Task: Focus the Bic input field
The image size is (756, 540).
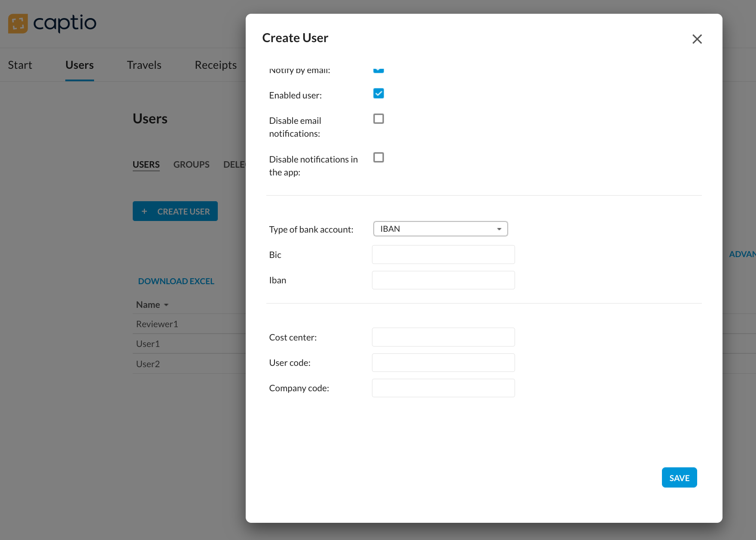Action: (x=443, y=255)
